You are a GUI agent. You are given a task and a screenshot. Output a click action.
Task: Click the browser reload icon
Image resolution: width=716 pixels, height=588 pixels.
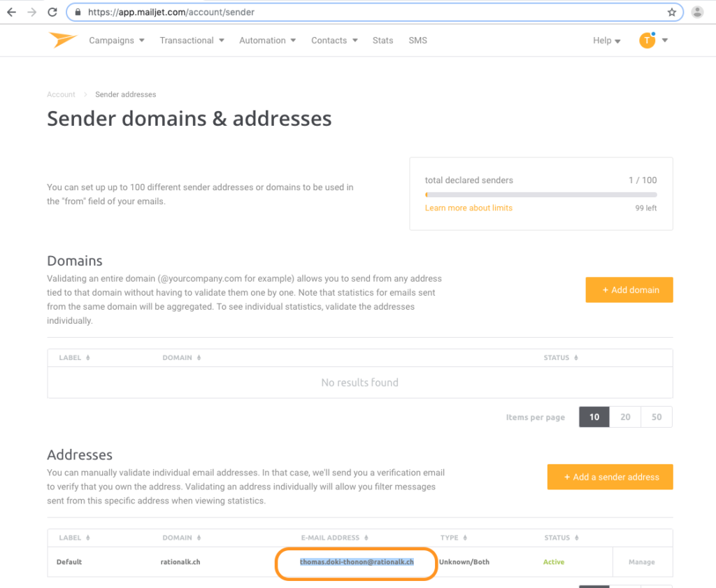53,12
